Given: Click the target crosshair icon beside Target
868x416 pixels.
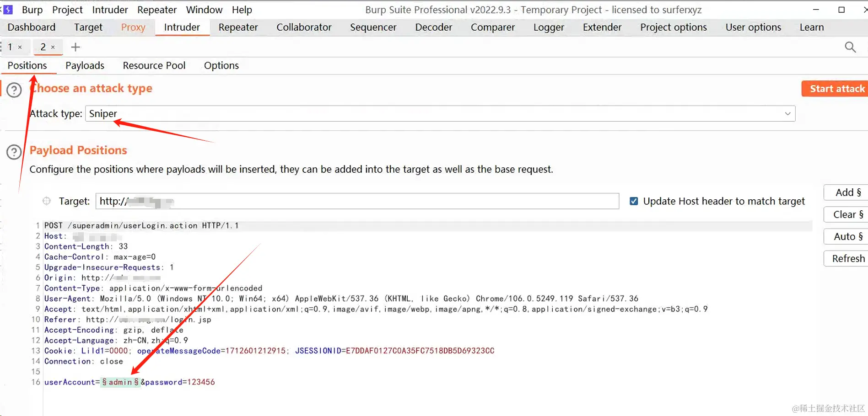Looking at the screenshot, I should pos(46,201).
